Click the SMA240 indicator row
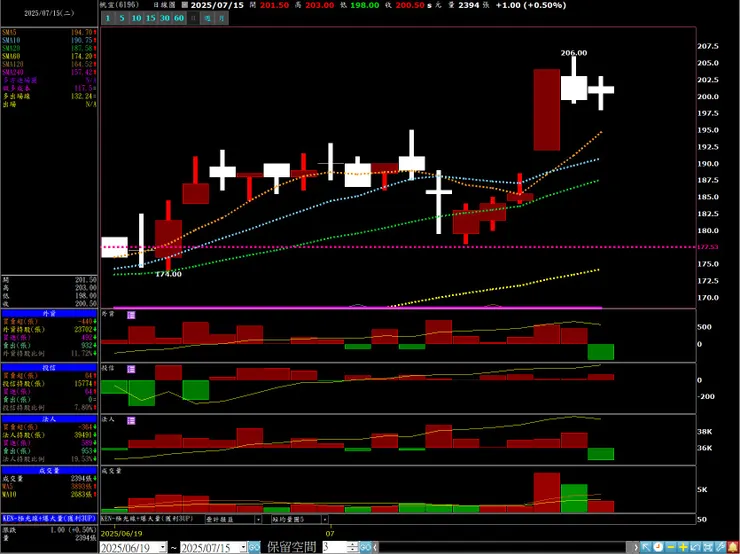Screen dimensions: 740x554 point(49,72)
